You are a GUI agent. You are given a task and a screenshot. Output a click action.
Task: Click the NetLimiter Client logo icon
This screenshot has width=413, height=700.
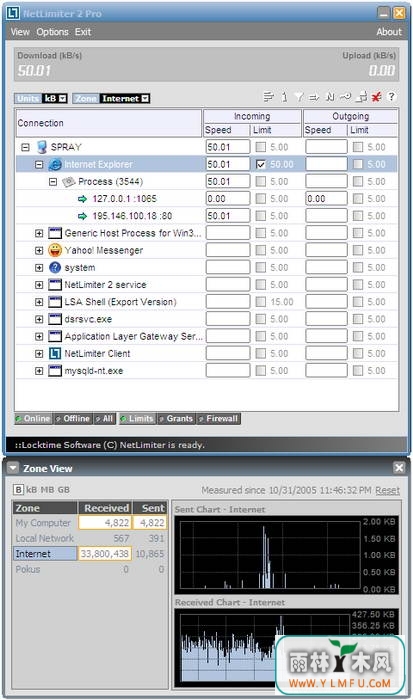click(x=54, y=354)
